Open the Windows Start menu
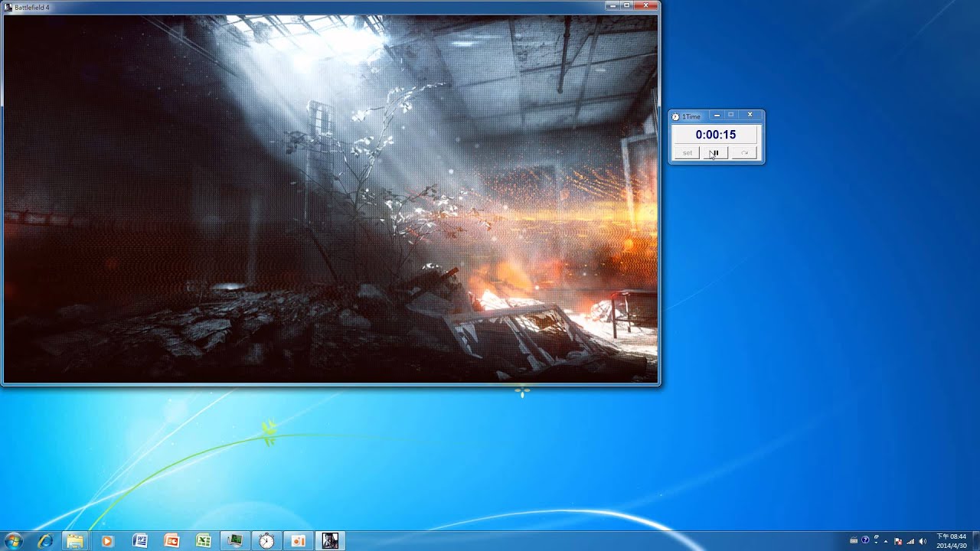980x551 pixels. (x=13, y=540)
